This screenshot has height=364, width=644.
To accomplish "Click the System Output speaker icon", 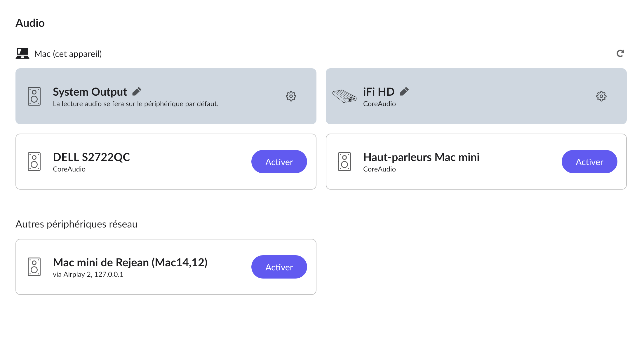I will click(x=34, y=96).
